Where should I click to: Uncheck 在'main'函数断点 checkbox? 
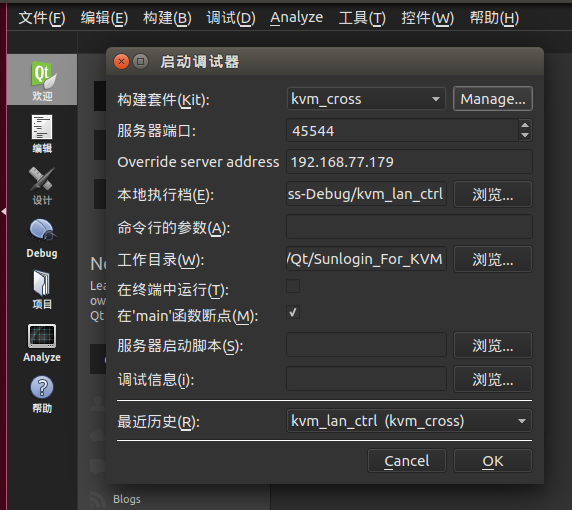click(293, 312)
